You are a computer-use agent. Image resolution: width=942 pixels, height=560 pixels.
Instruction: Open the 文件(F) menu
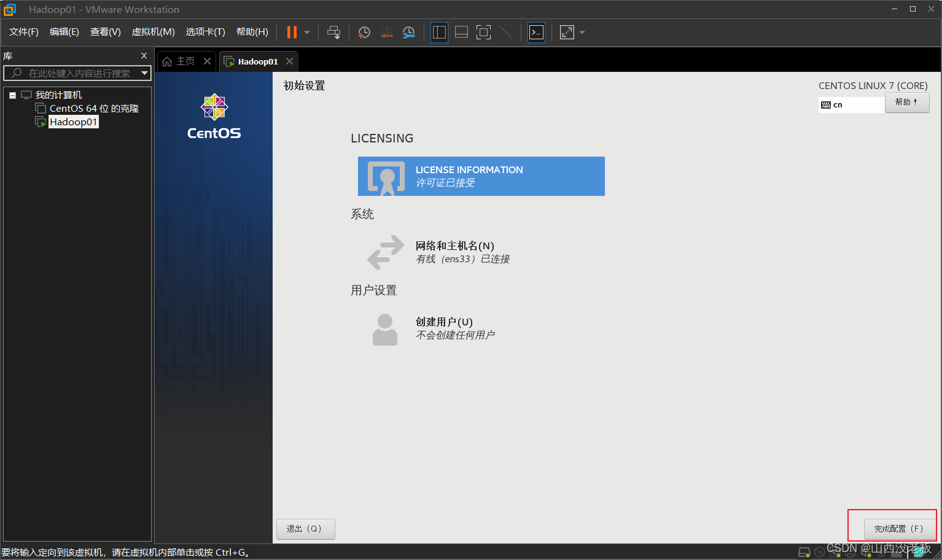pyautogui.click(x=24, y=32)
